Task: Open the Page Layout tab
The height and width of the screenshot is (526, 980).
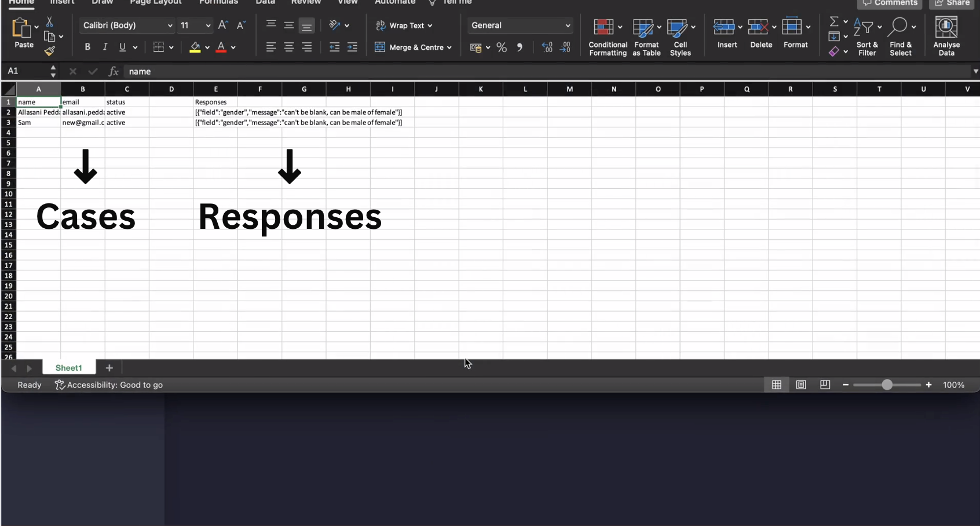Action: coord(155,2)
